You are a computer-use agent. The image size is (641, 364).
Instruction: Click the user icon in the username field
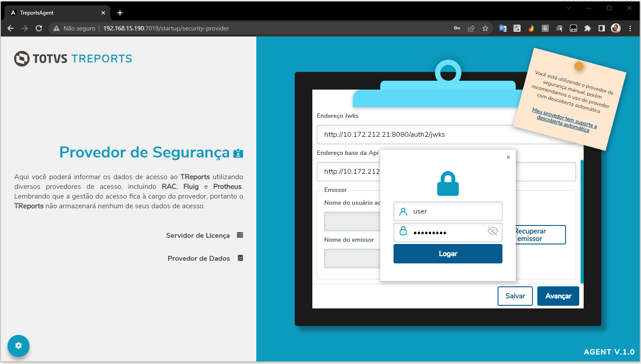point(403,211)
